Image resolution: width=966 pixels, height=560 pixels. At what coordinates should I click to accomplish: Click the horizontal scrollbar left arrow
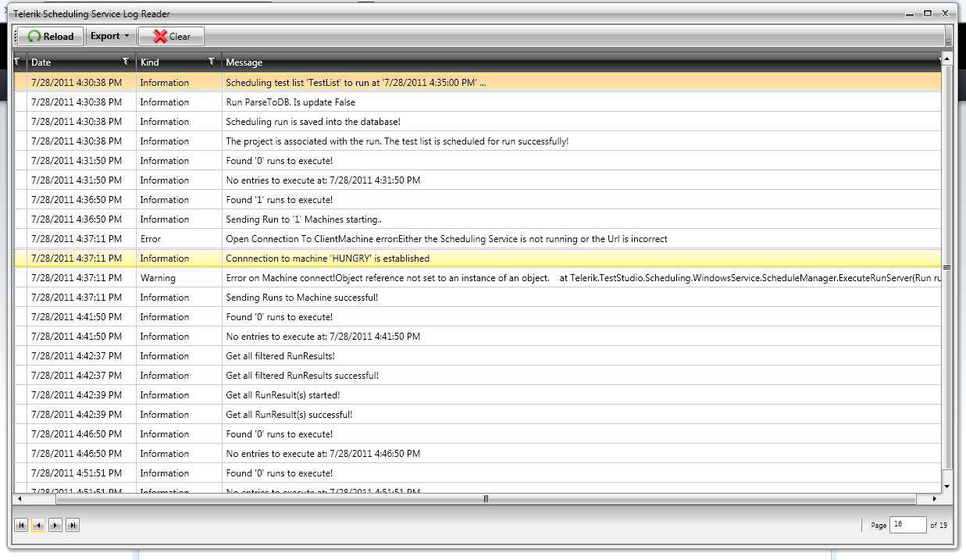point(20,498)
